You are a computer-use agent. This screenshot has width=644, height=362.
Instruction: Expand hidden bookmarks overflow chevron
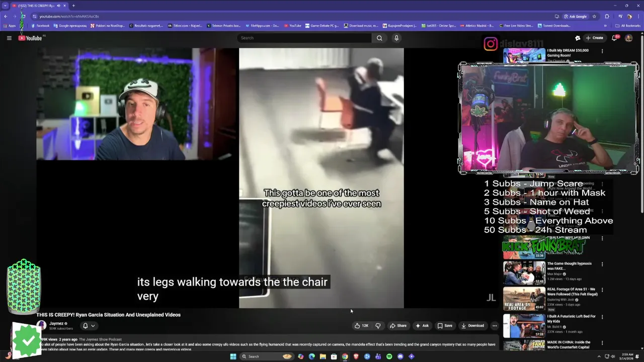(x=605, y=26)
